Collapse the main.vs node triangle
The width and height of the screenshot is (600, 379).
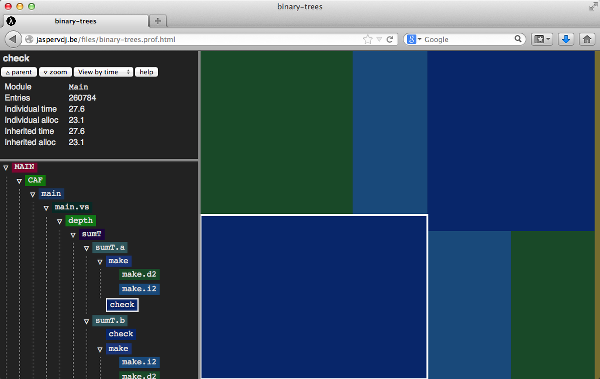(x=46, y=208)
